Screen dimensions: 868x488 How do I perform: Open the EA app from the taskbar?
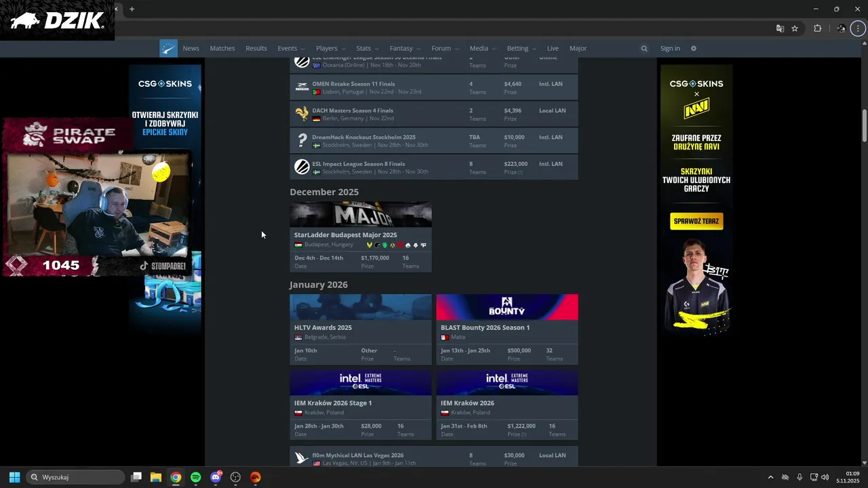pos(256,477)
